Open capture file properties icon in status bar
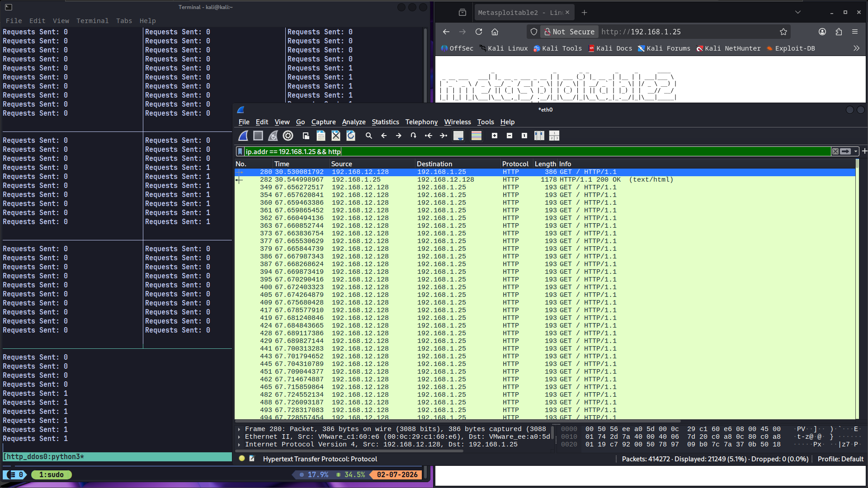 (252, 459)
